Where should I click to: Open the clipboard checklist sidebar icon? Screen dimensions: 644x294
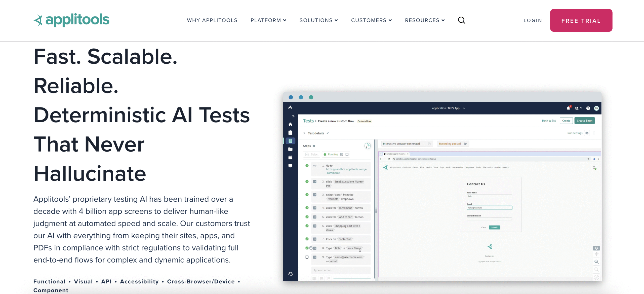290,133
